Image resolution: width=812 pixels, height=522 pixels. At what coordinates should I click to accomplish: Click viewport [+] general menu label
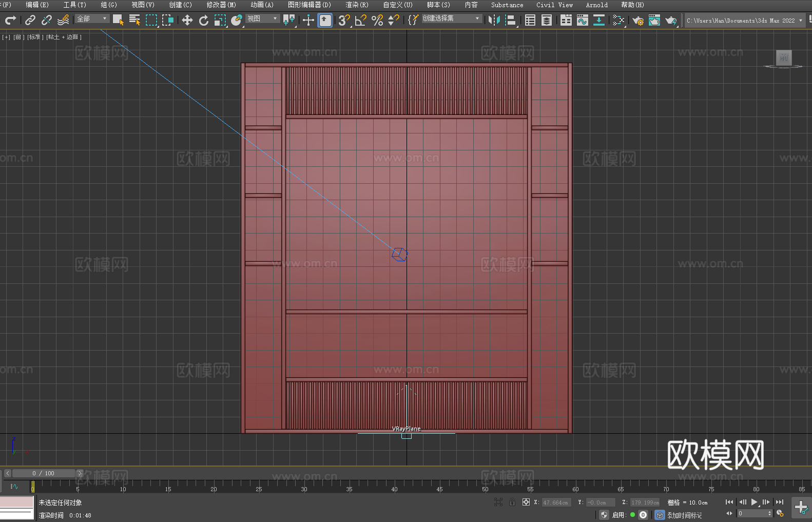coord(6,37)
